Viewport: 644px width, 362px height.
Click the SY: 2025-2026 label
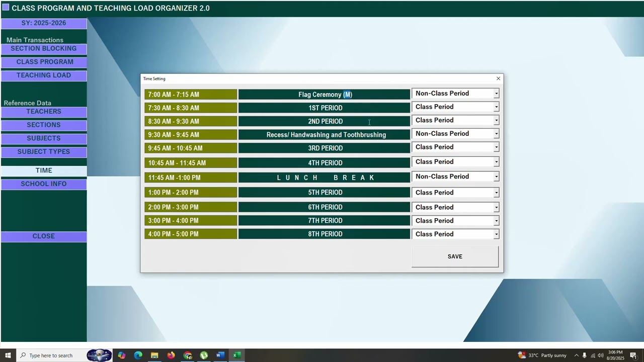click(44, 23)
